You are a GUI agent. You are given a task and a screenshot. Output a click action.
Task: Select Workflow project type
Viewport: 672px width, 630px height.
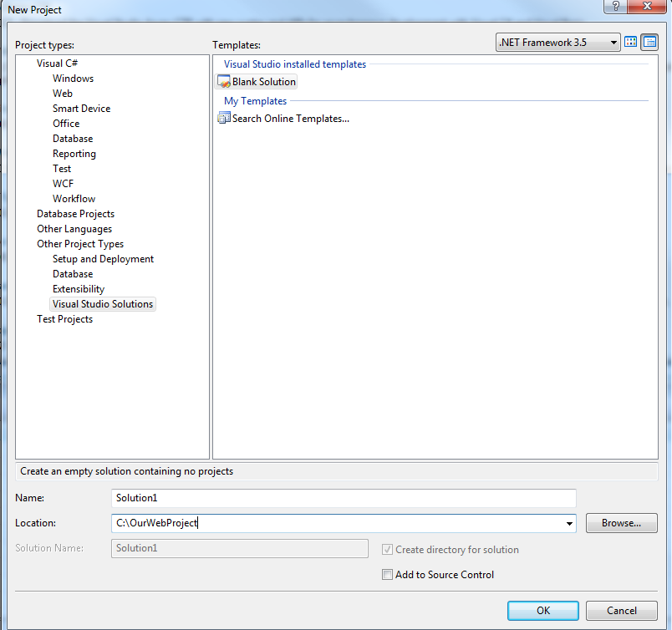[74, 198]
